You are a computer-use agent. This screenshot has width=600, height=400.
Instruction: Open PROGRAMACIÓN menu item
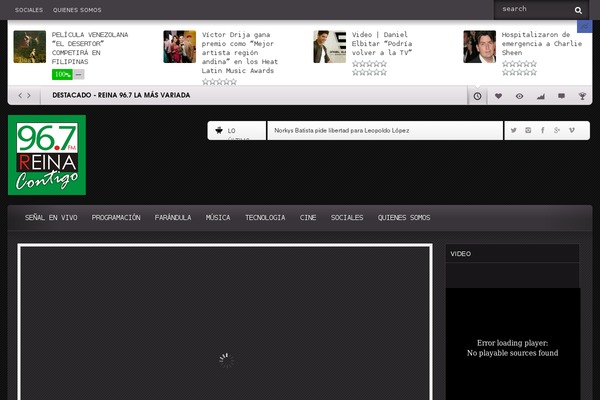pyautogui.click(x=116, y=217)
